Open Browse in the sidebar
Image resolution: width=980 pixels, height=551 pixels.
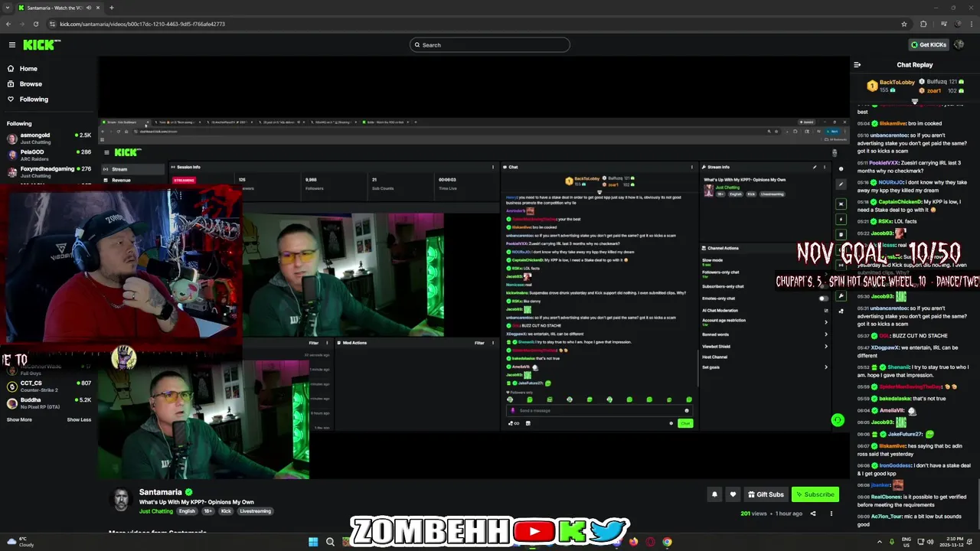tap(31, 83)
